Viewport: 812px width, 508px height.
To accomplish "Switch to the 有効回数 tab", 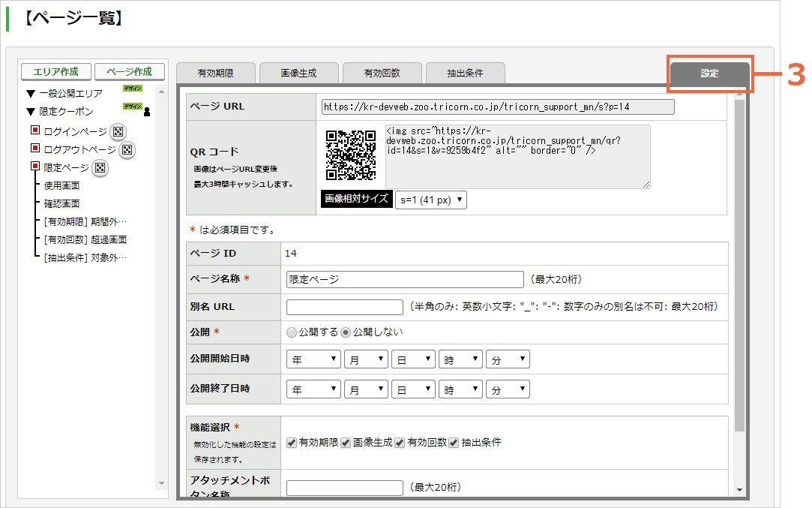I will pos(382,73).
